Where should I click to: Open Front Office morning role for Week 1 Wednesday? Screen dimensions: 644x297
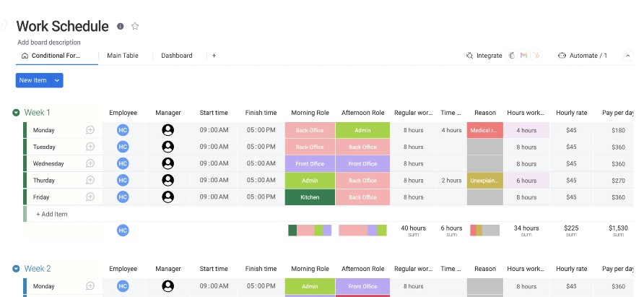[x=310, y=164]
